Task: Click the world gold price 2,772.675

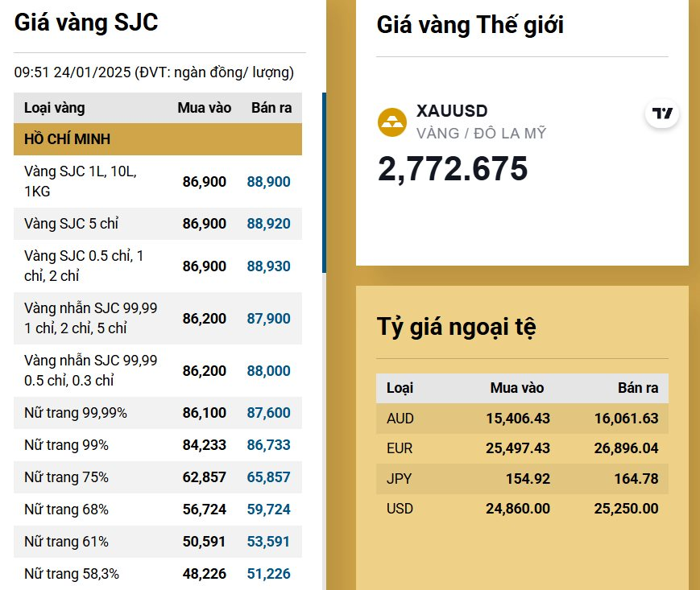Action: (x=453, y=169)
